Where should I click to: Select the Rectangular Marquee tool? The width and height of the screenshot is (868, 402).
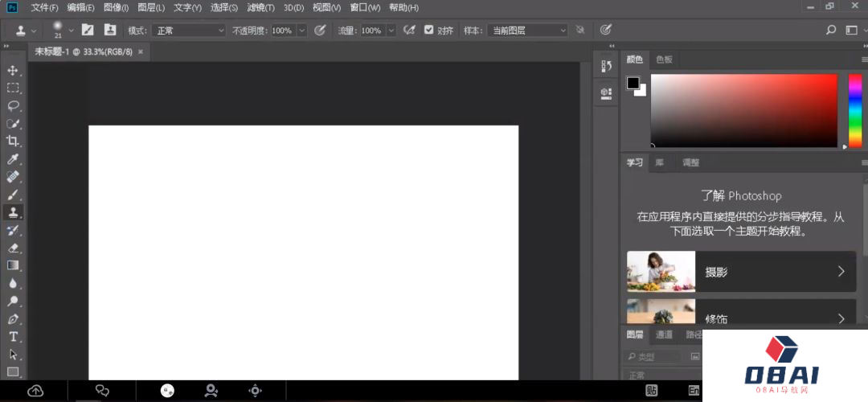pos(13,88)
